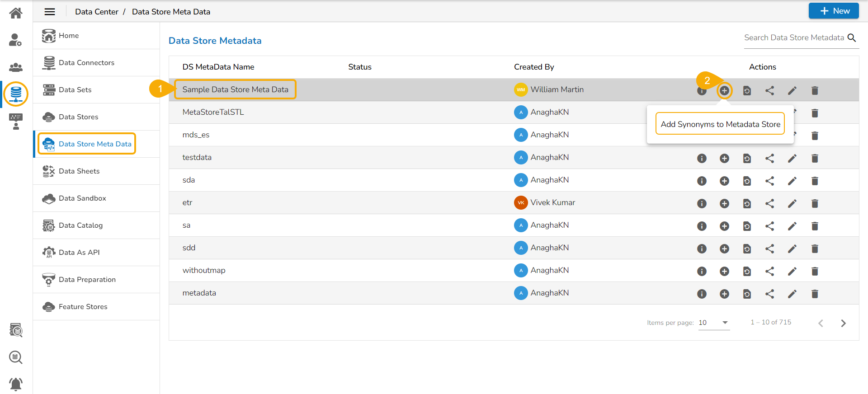Delete the metadata row entry
868x394 pixels.
tap(815, 294)
